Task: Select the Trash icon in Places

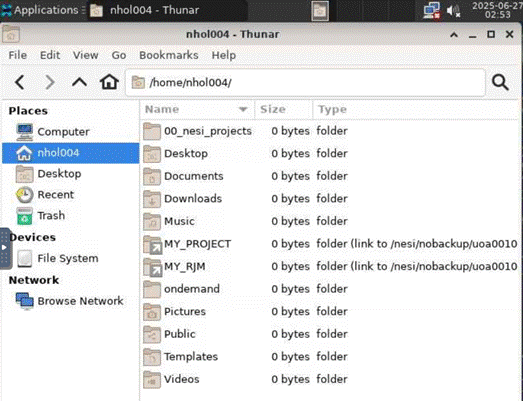Action: click(x=24, y=216)
